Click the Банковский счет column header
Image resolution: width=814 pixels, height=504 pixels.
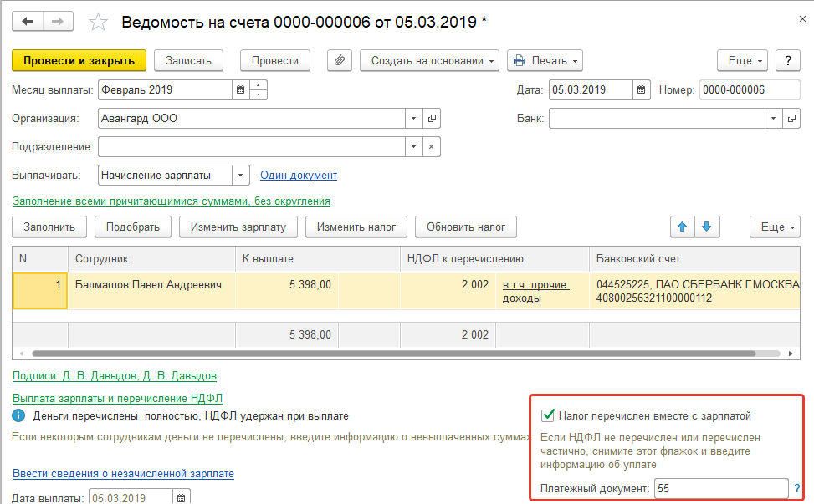pyautogui.click(x=694, y=259)
